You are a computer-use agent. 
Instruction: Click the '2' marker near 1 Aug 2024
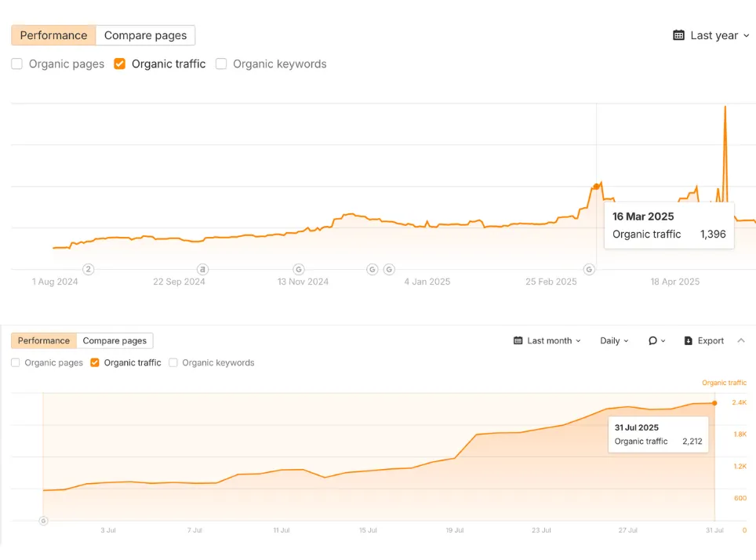point(89,269)
